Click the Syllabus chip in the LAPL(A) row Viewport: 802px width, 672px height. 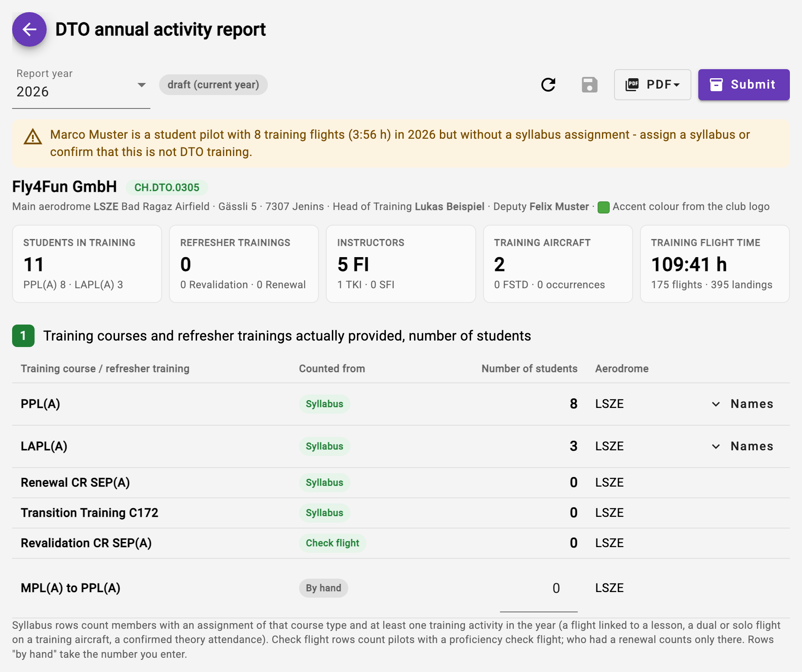(325, 446)
